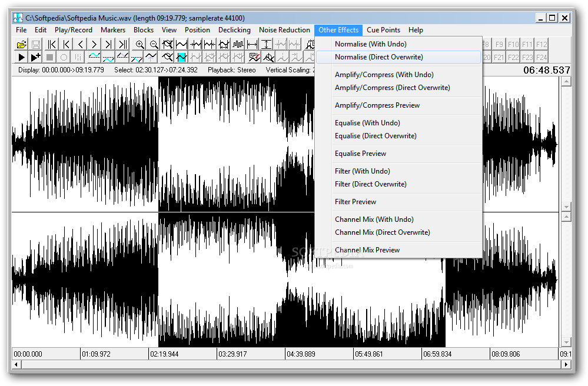Click the F24 cue button

(542, 57)
